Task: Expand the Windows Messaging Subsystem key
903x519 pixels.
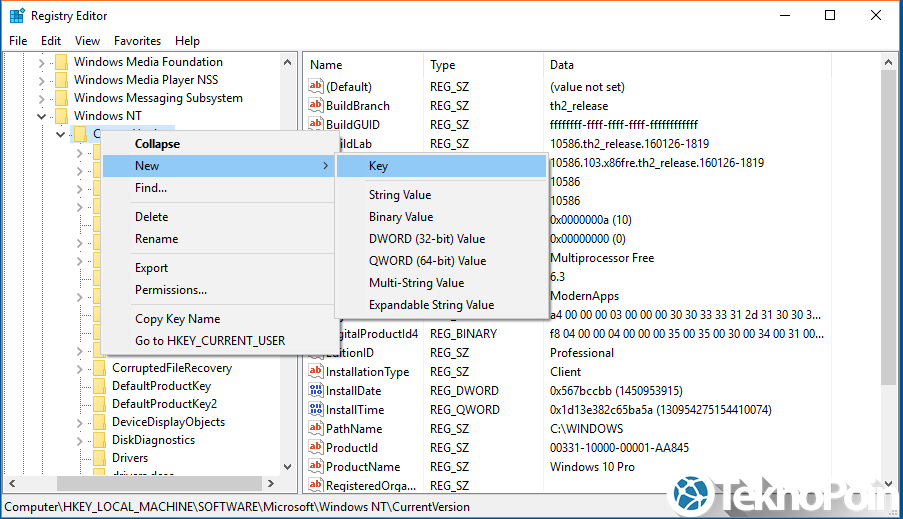Action: 41,99
